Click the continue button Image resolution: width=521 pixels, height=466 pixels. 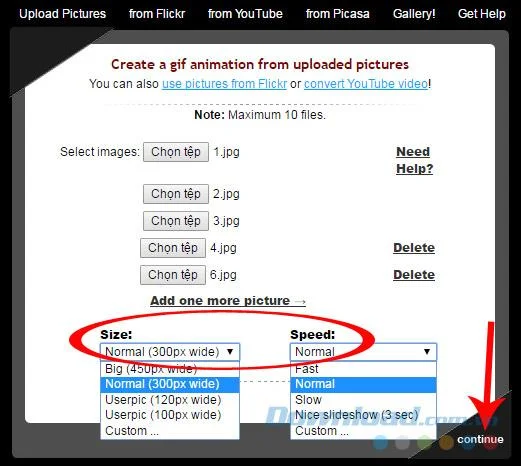coord(480,439)
